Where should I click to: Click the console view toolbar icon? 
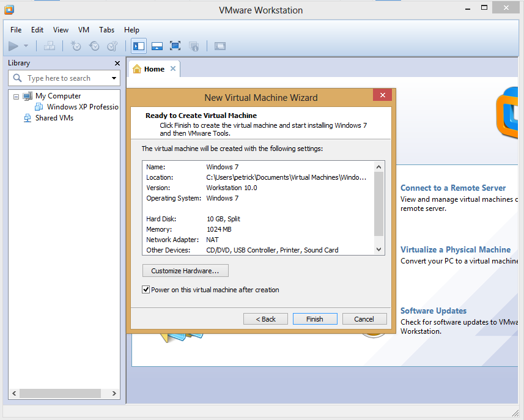point(220,46)
